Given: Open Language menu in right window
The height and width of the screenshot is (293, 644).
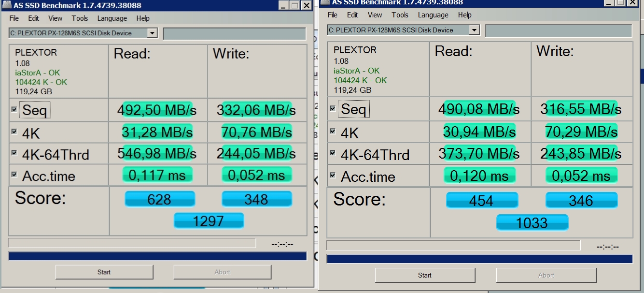Looking at the screenshot, I should click(x=433, y=15).
